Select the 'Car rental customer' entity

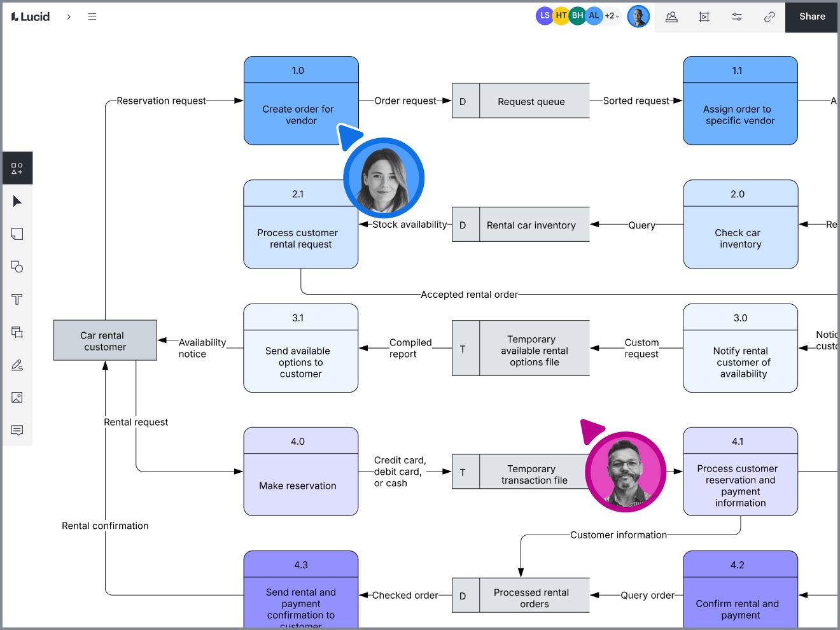[x=106, y=340]
